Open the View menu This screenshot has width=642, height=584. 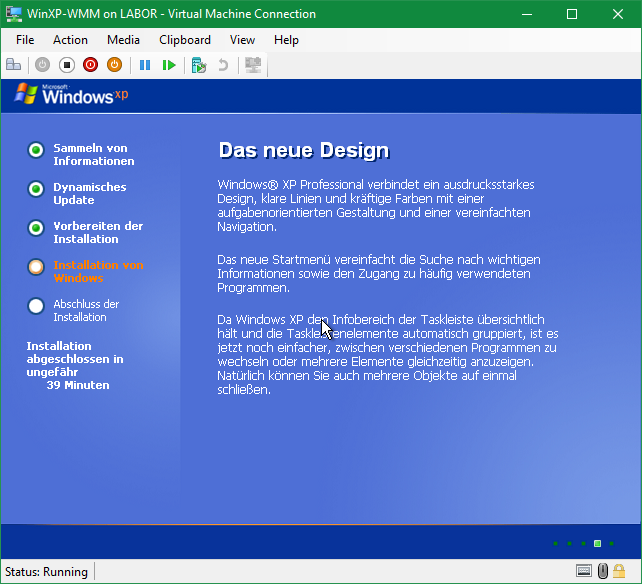(242, 40)
